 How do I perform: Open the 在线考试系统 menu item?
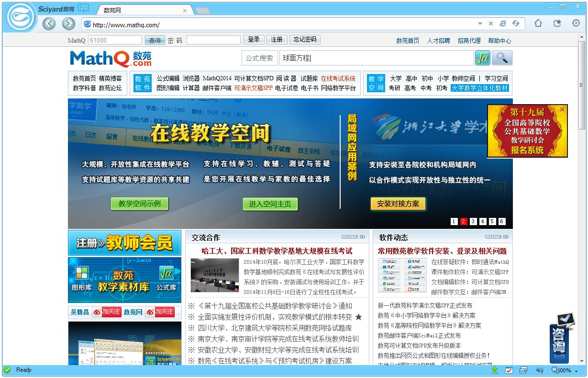(338, 78)
